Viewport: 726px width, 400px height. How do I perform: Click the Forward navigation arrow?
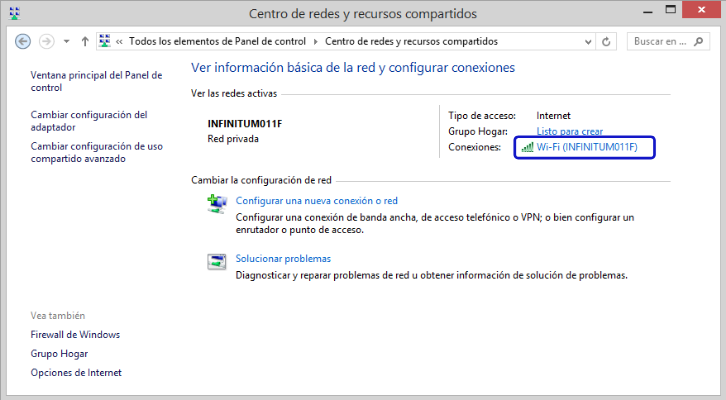coord(46,42)
